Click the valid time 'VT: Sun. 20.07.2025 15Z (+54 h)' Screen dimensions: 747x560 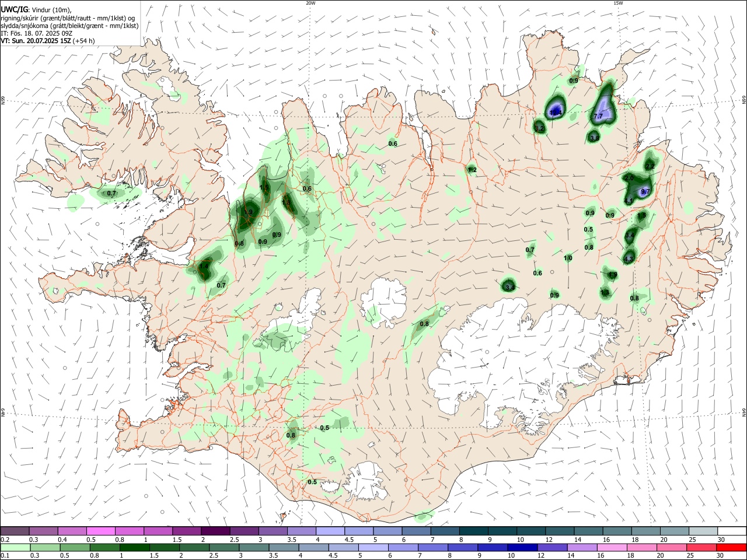[48, 41]
